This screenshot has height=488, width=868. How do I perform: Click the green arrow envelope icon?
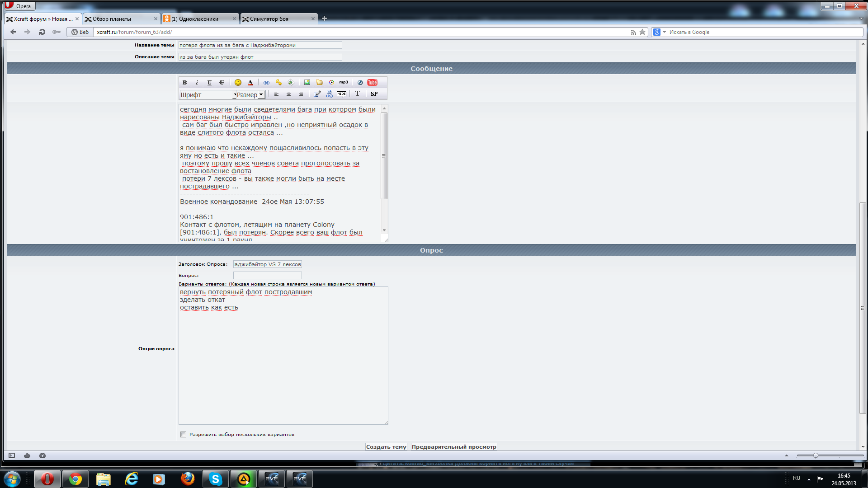coord(291,83)
